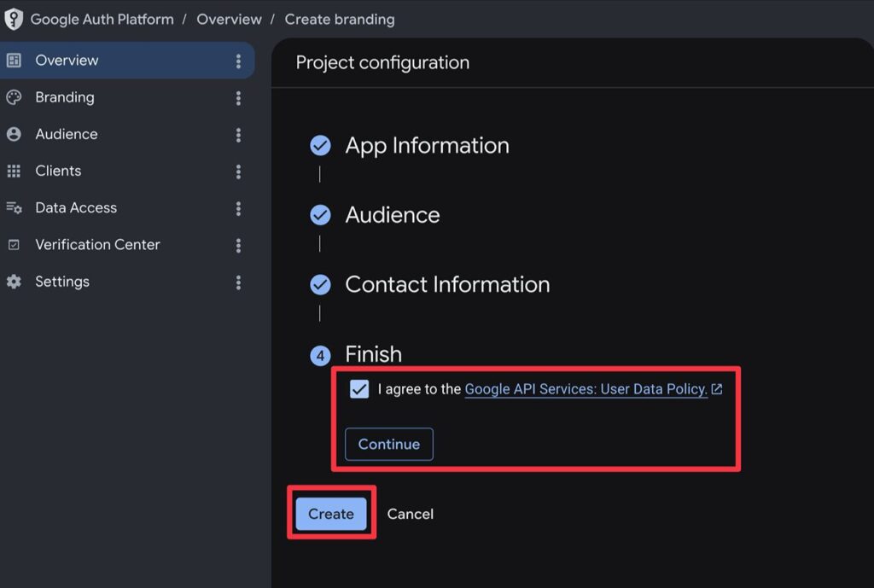The height and width of the screenshot is (588, 874).
Task: Expand the Audience configuration step
Action: point(393,215)
